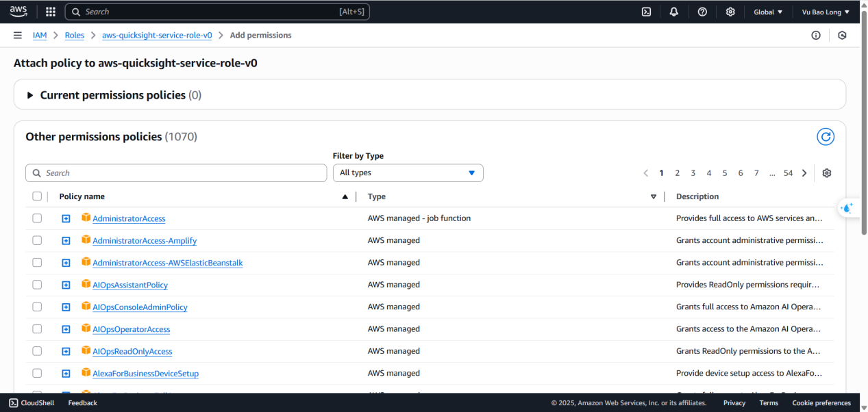Open the Amazon Q assistant floating icon

(847, 208)
